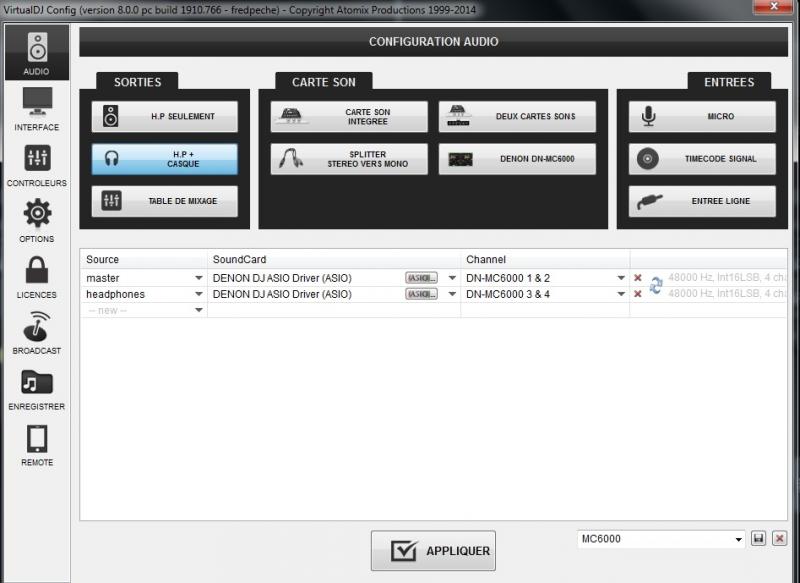Image resolution: width=800 pixels, height=583 pixels.
Task: Select the Sorties tab header
Action: 137,82
